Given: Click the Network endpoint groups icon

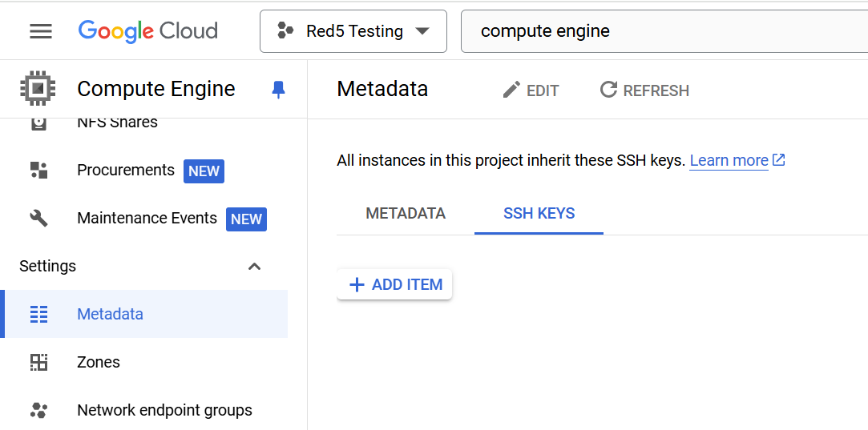Looking at the screenshot, I should coord(38,410).
